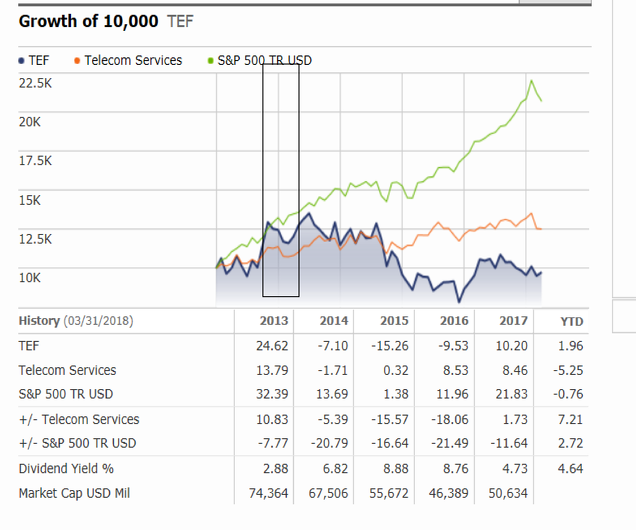This screenshot has height=530, width=636.
Task: Click Market Cap 2016 value 46,389
Action: click(x=448, y=494)
